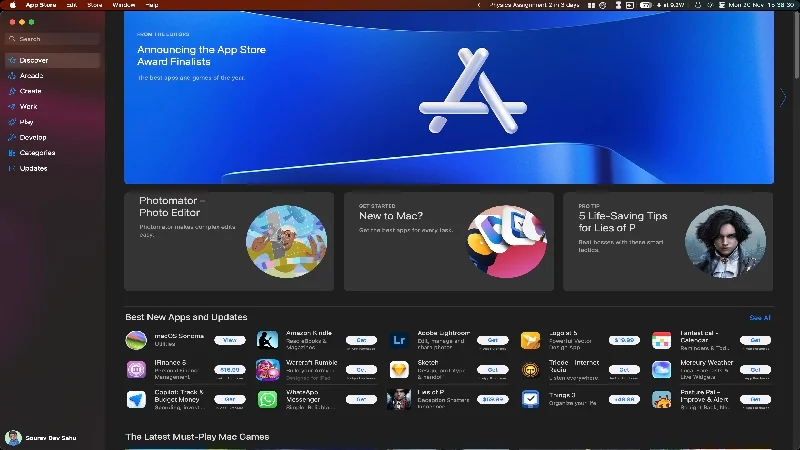Click the Lies of P app icon
This screenshot has width=800, height=450.
399,399
